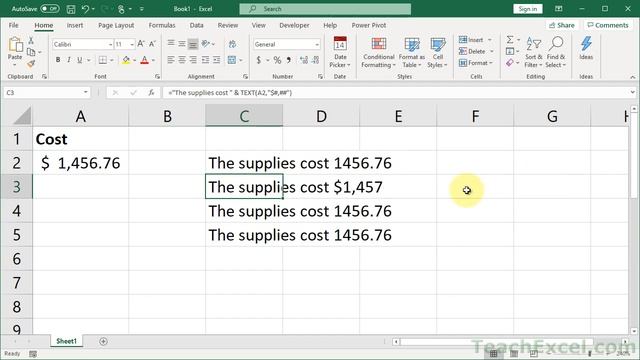Image resolution: width=640 pixels, height=360 pixels.
Task: Click the Orientation text angle icon
Action: [206, 43]
